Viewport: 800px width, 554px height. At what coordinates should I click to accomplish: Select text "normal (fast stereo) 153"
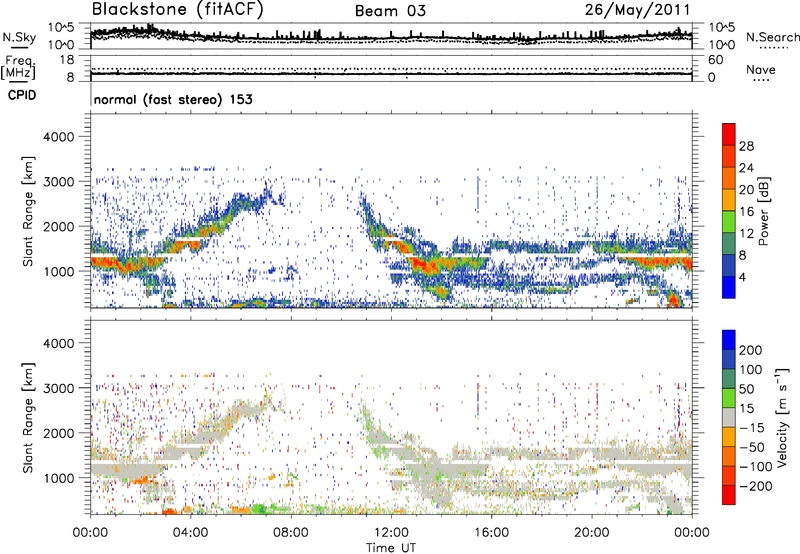[173, 99]
